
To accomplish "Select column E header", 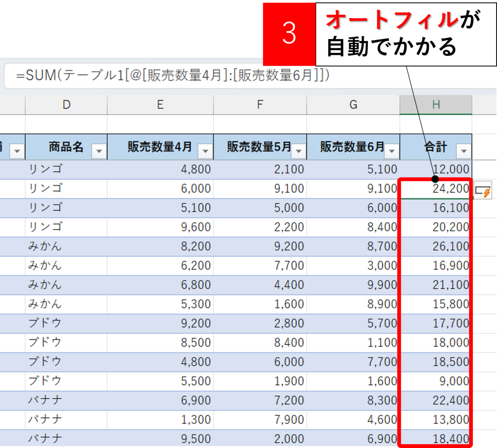I will [x=160, y=105].
